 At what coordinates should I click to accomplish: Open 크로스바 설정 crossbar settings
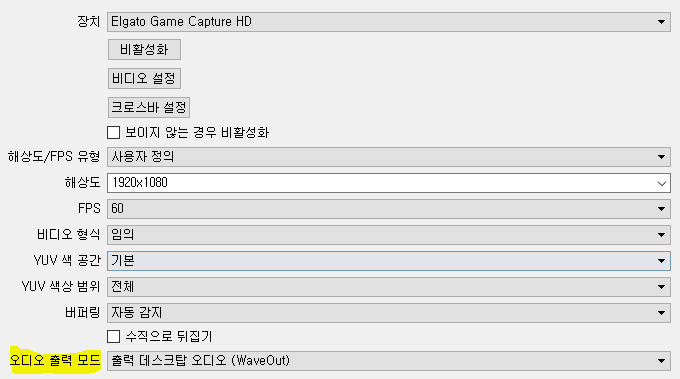(149, 107)
